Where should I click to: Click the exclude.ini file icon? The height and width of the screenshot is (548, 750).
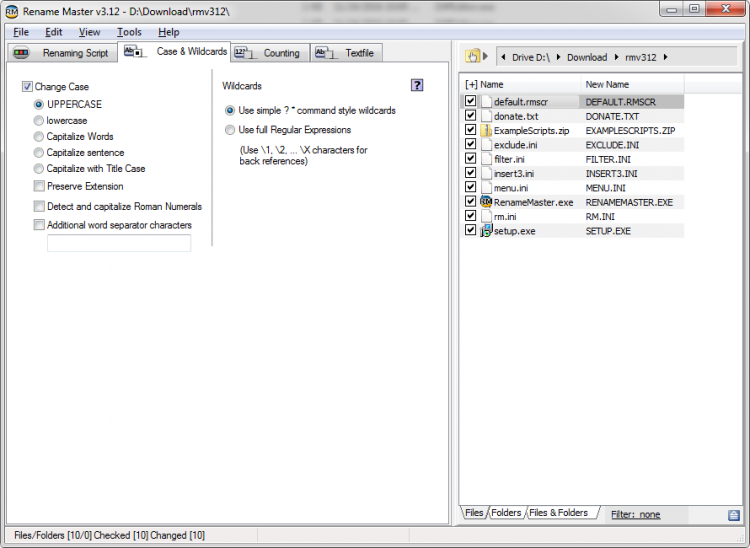point(486,144)
